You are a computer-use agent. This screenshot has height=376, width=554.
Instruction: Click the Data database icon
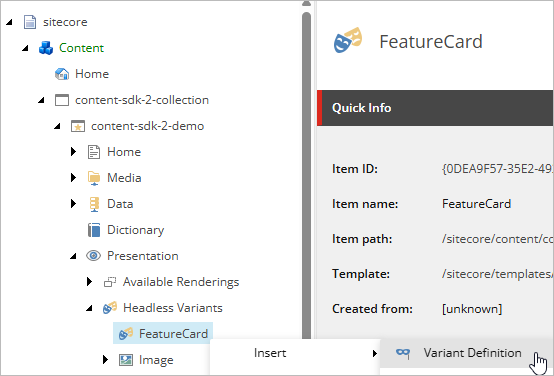click(94, 204)
